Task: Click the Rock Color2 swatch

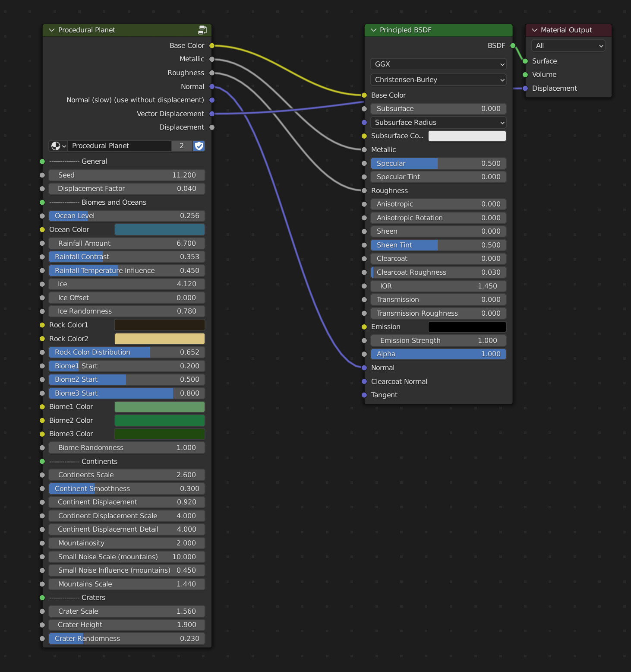Action: (x=159, y=339)
